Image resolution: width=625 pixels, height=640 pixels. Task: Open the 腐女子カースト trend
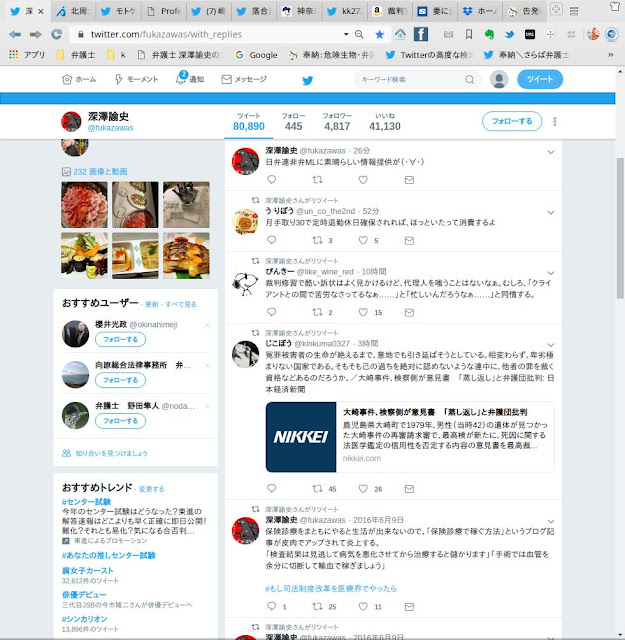pyautogui.click(x=87, y=570)
